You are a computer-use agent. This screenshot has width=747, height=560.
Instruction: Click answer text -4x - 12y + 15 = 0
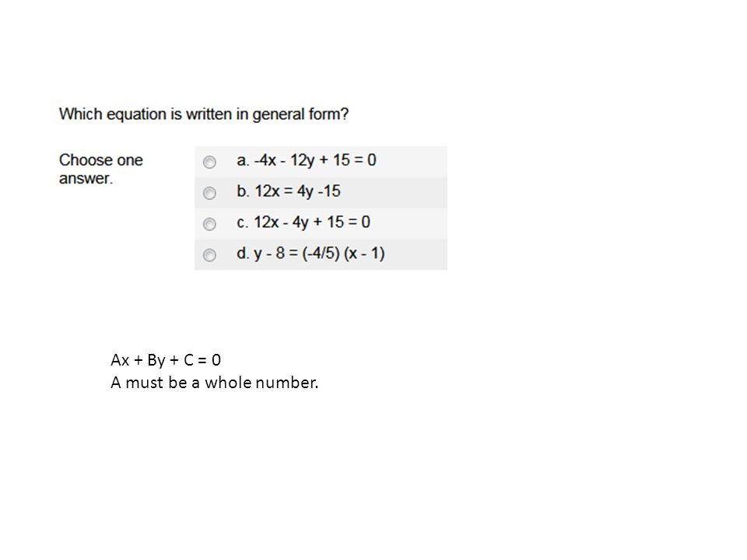315,160
